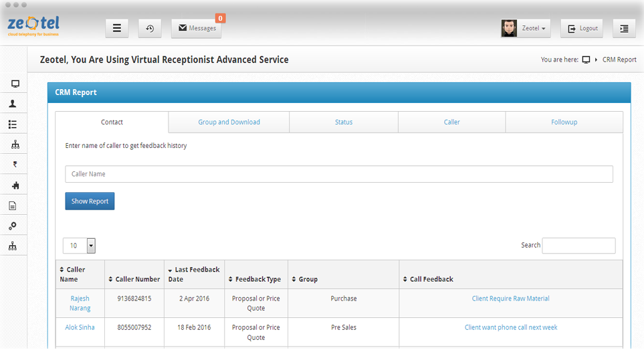644x350 pixels.
Task: Open Alok Sinha caller link
Action: [80, 327]
